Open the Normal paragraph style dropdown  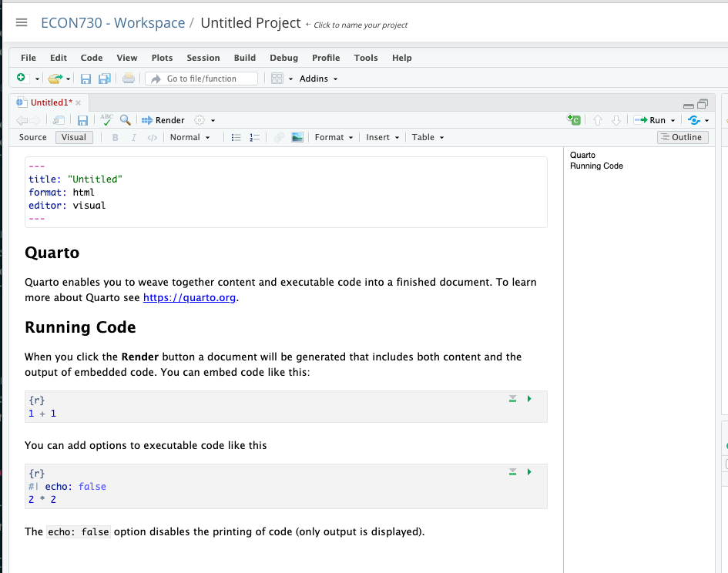(x=190, y=137)
